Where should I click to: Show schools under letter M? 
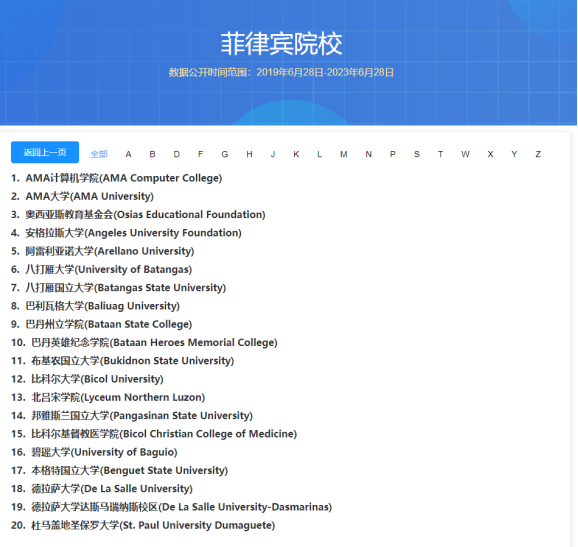344,154
